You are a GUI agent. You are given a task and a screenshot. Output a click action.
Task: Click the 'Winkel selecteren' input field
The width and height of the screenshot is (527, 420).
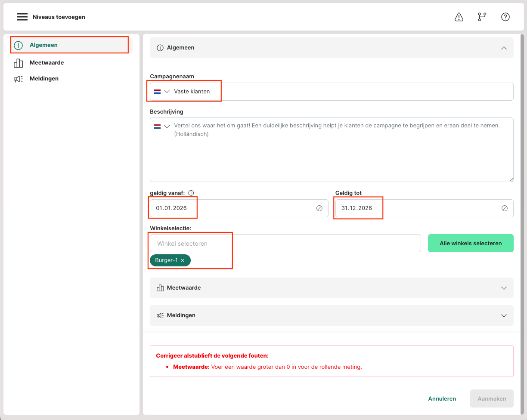point(285,243)
